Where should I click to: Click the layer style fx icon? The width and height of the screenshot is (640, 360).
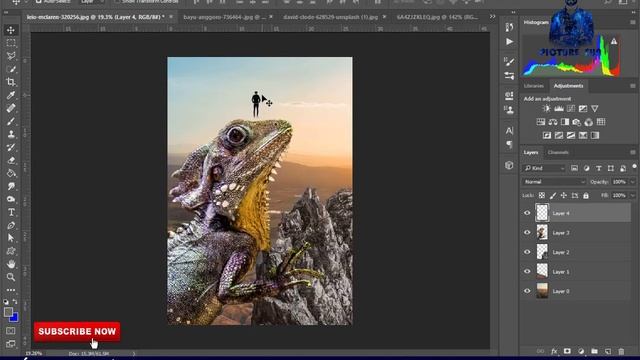[554, 351]
